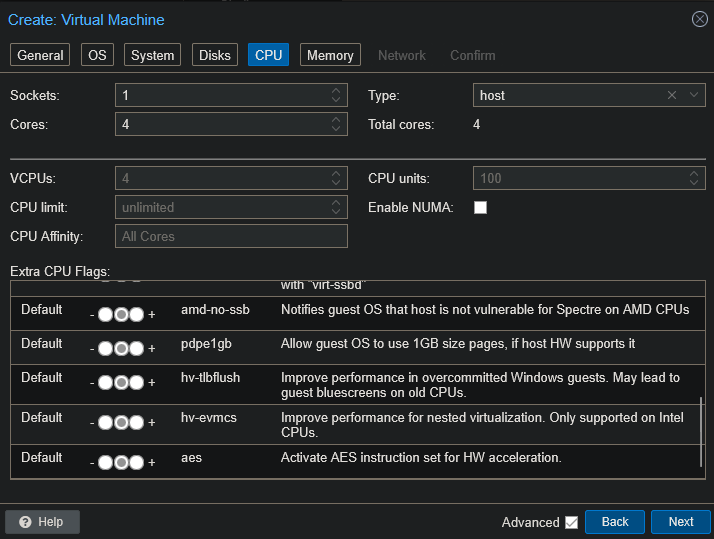
Task: Set pdpe1gb flag to off (minus radio)
Action: (106, 349)
